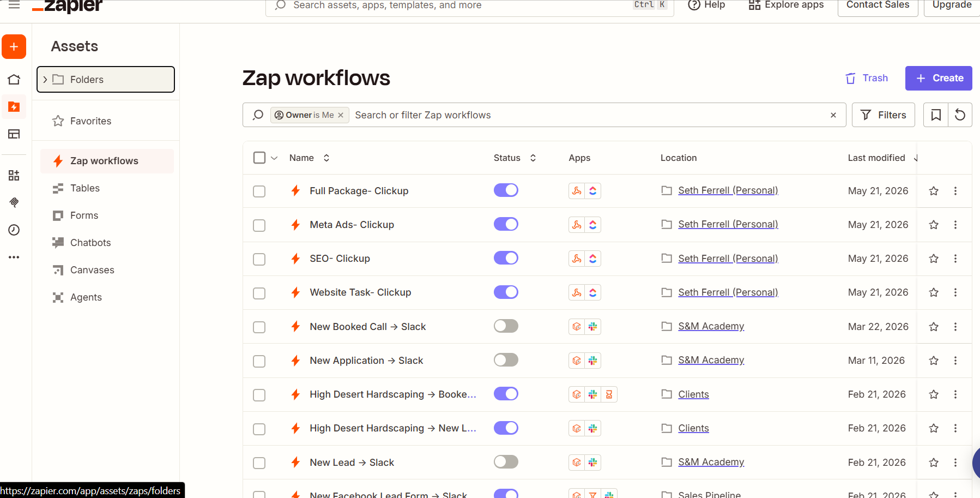Image resolution: width=980 pixels, height=498 pixels.
Task: Sort by Status column arrows
Action: (533, 158)
